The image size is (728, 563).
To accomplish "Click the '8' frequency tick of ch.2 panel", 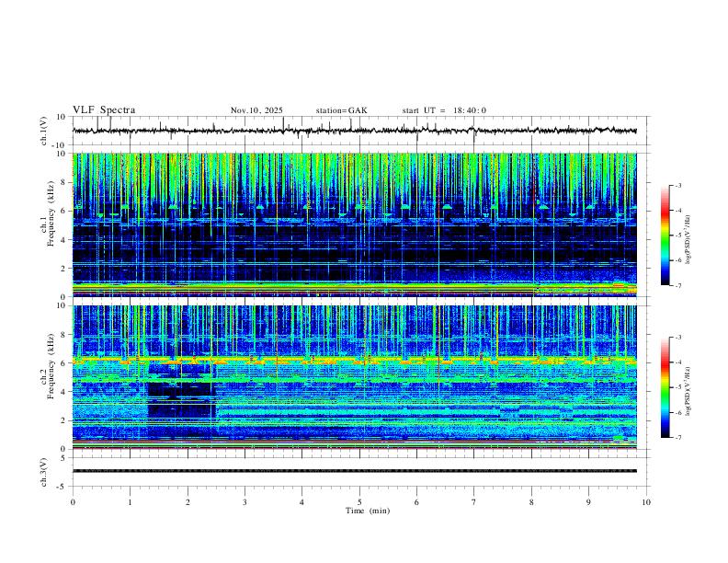I will pyautogui.click(x=64, y=335).
